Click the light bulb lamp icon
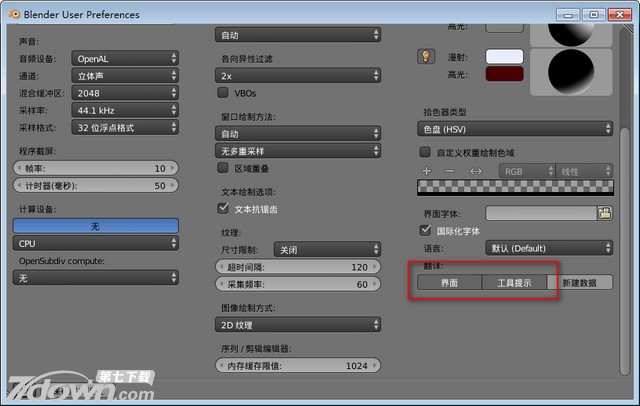This screenshot has height=406, width=640. pos(426,56)
